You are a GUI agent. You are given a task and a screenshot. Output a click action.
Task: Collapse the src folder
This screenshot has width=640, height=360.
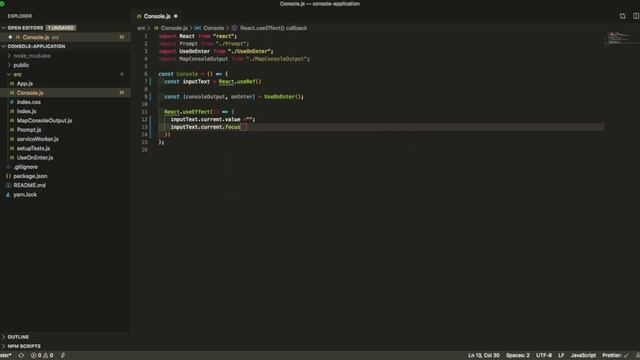[9, 74]
